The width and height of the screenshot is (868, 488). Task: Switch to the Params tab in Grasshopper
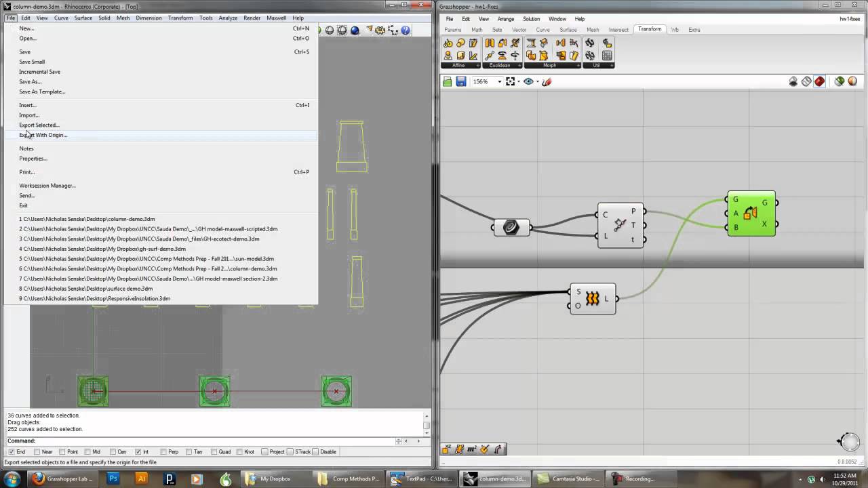(453, 30)
